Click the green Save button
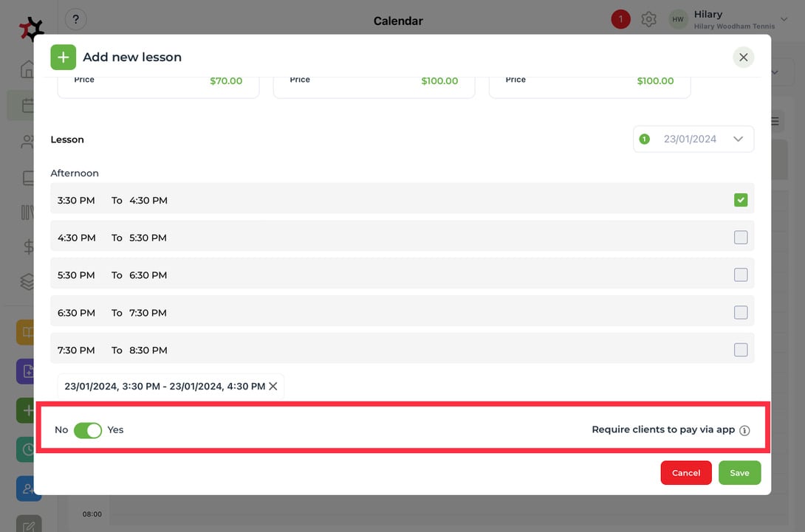The image size is (805, 532). coord(739,472)
